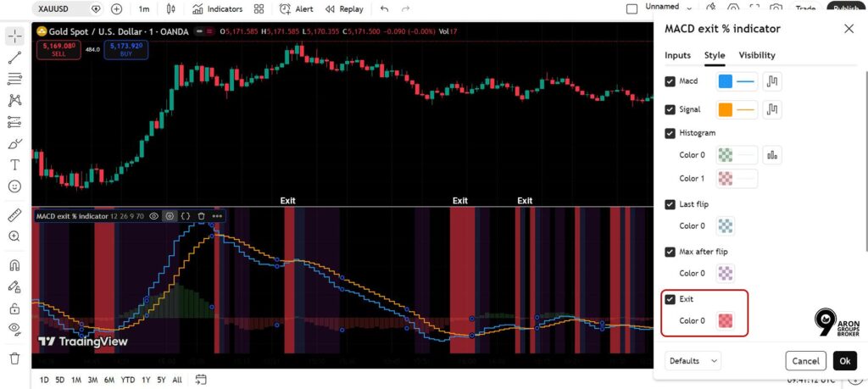Screen dimensions: 868x389
Task: Undo the last action
Action: pos(385,8)
